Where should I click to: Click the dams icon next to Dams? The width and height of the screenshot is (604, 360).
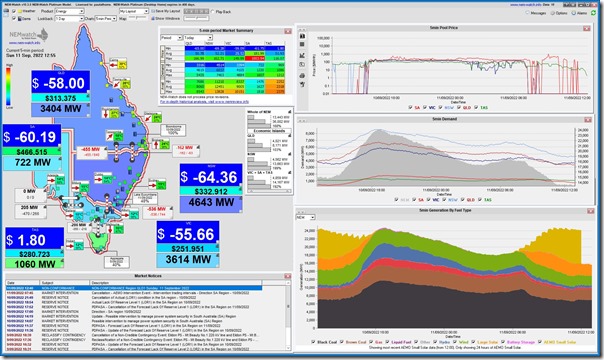click(20, 18)
